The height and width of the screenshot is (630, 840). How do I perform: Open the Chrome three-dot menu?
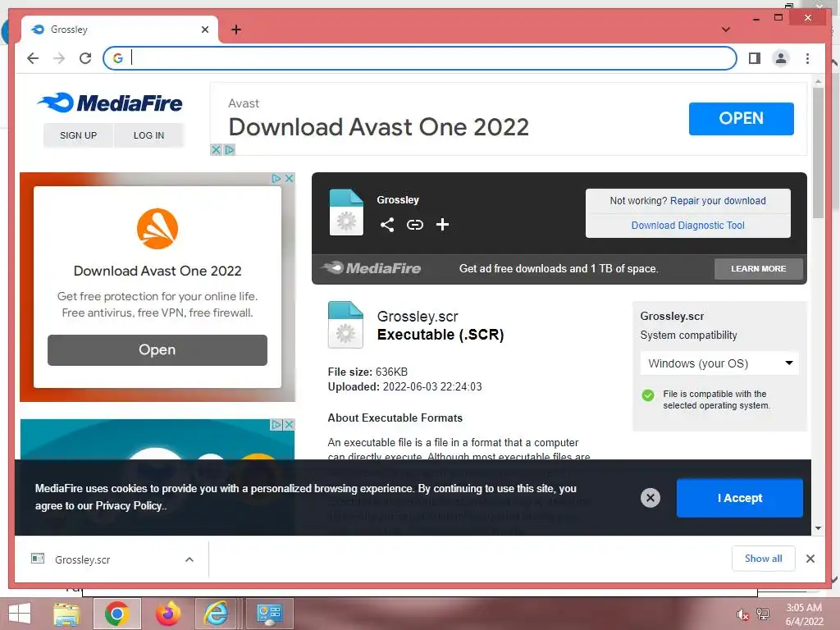[807, 58]
